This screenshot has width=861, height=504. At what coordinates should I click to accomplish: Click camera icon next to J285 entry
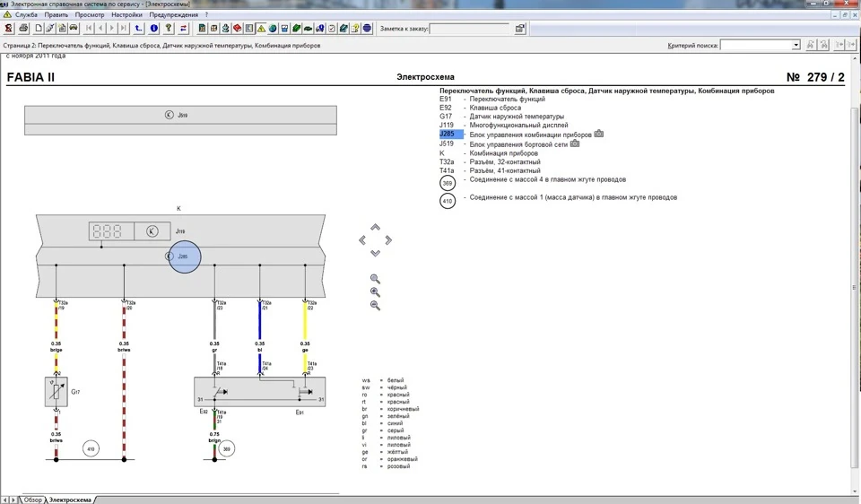[x=598, y=134]
